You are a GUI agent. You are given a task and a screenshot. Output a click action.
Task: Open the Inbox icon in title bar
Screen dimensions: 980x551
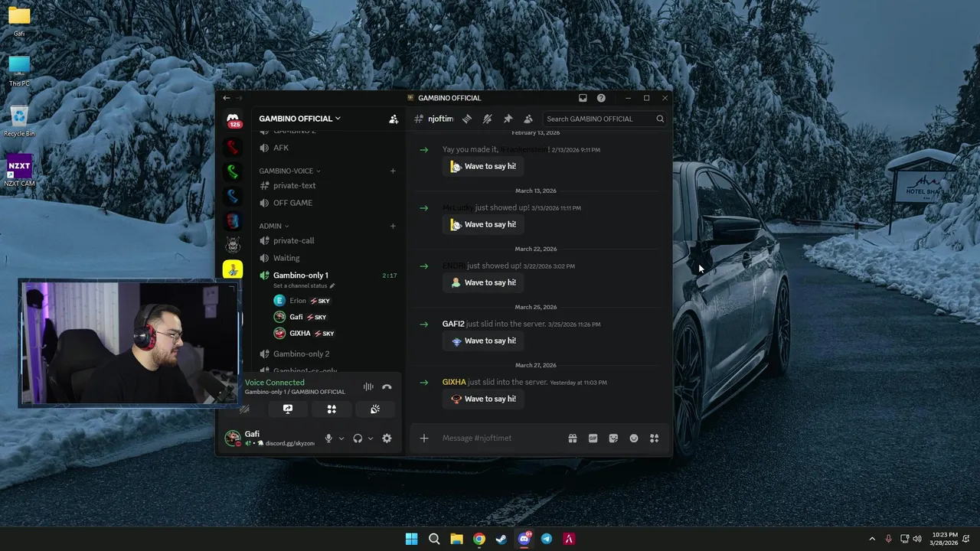[x=583, y=98]
